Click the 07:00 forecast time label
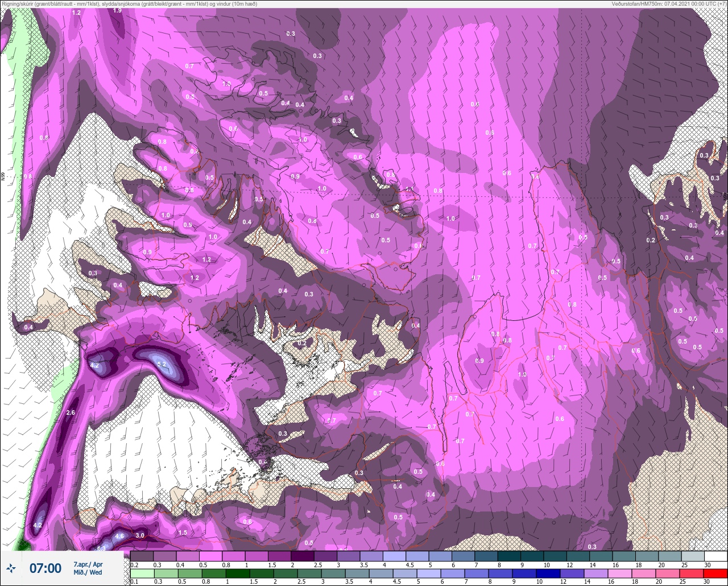 click(45, 568)
